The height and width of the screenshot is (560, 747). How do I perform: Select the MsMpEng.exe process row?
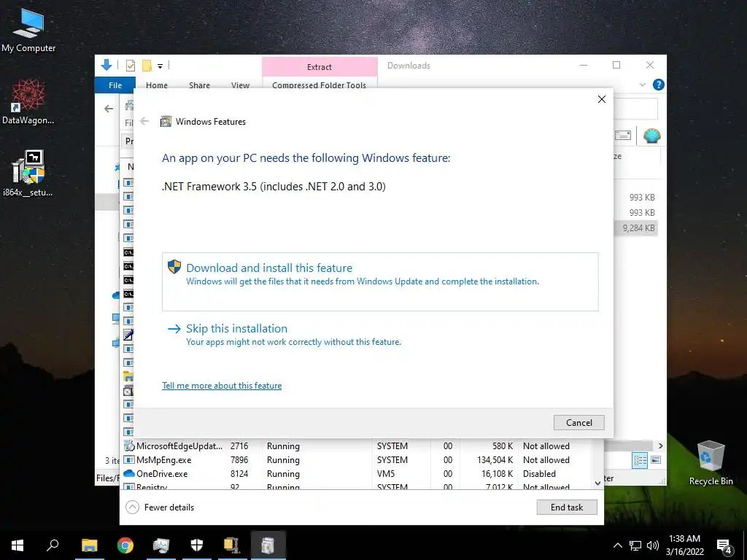[356, 460]
